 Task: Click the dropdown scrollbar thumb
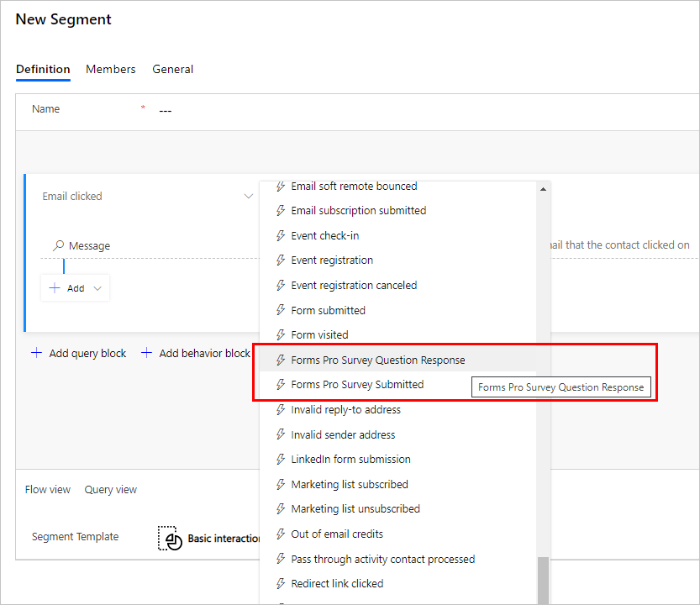(x=543, y=581)
